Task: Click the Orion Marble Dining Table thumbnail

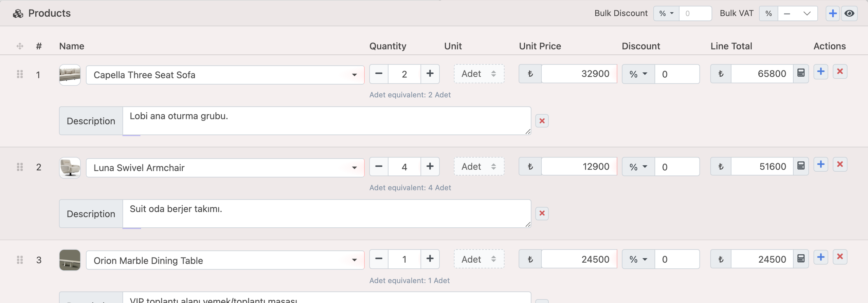Action: (x=70, y=260)
